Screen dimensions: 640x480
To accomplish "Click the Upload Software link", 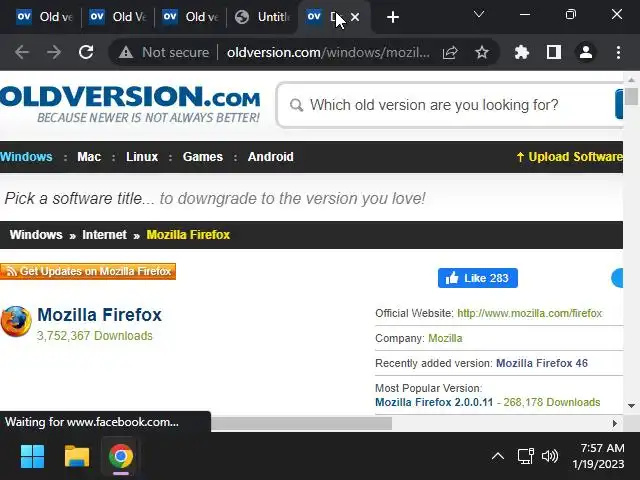I will pyautogui.click(x=569, y=157).
